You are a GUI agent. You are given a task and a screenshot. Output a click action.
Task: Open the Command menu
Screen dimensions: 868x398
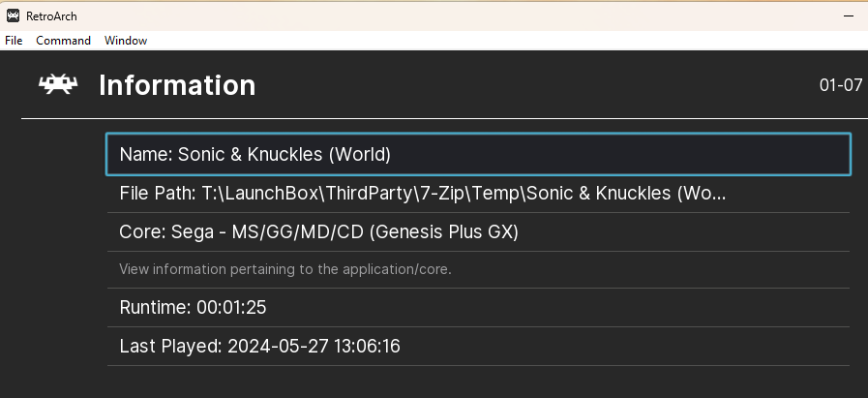(x=63, y=41)
